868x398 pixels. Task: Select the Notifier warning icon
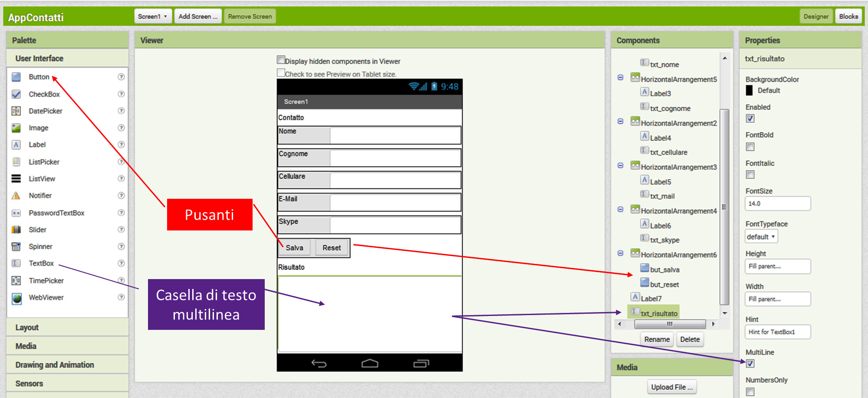pyautogui.click(x=16, y=196)
